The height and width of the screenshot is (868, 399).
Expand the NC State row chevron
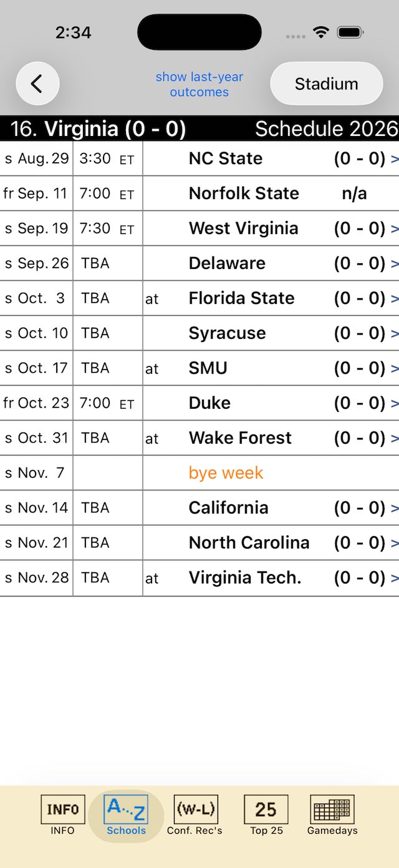[395, 159]
